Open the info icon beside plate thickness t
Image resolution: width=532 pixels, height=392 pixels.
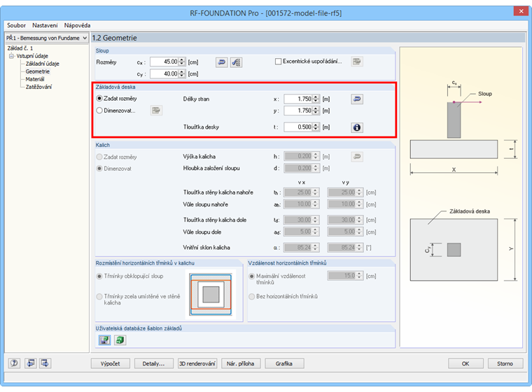(356, 127)
